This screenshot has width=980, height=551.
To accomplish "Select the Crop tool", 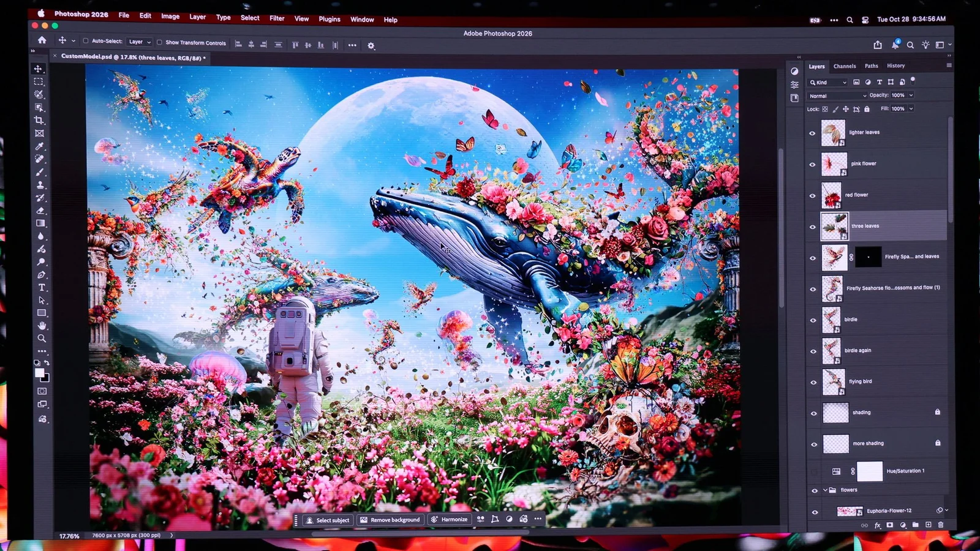I will pyautogui.click(x=40, y=121).
